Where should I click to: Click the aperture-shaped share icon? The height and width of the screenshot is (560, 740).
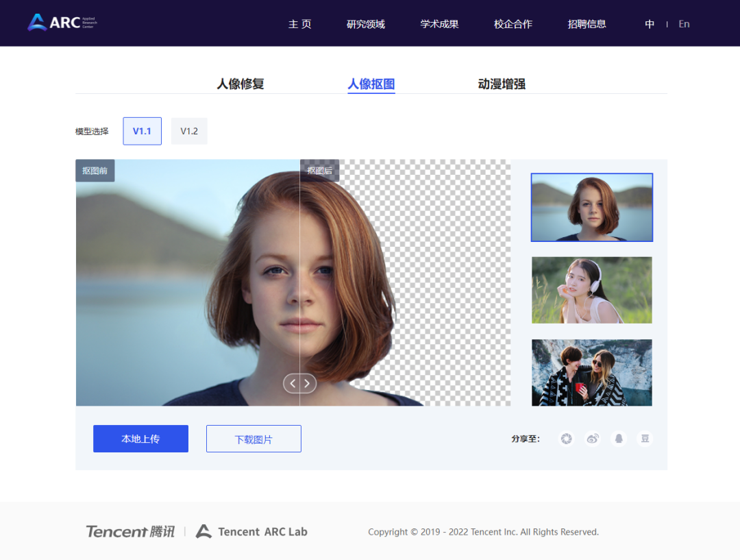coord(566,439)
